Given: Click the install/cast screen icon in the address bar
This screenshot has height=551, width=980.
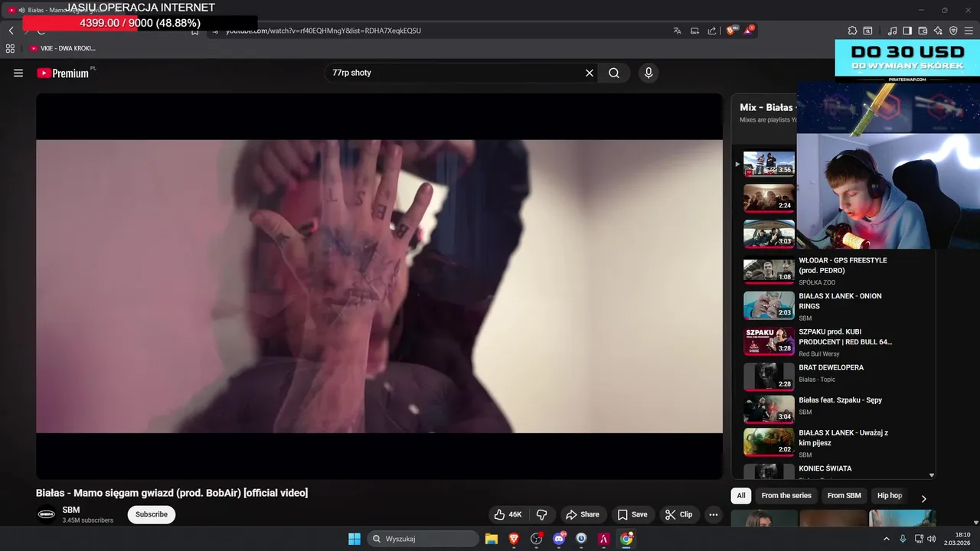Looking at the screenshot, I should (695, 31).
